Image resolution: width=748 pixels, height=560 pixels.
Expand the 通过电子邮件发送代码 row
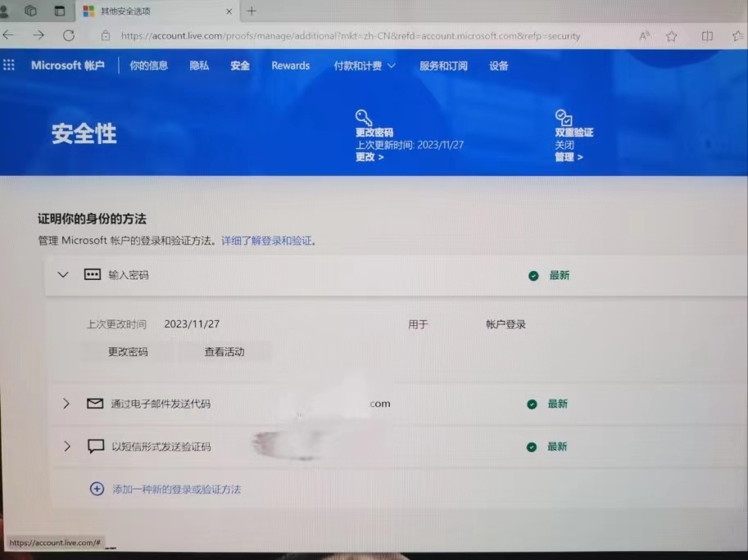[x=66, y=404]
